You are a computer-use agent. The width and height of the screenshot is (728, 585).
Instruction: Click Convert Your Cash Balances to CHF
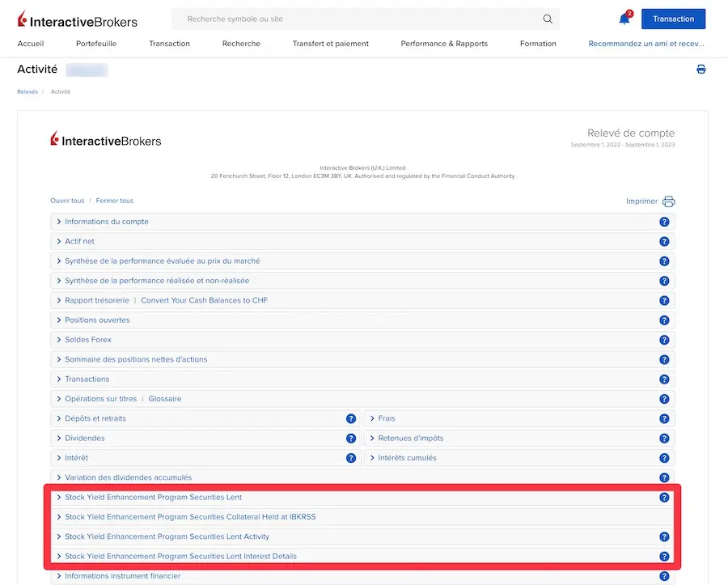point(204,301)
